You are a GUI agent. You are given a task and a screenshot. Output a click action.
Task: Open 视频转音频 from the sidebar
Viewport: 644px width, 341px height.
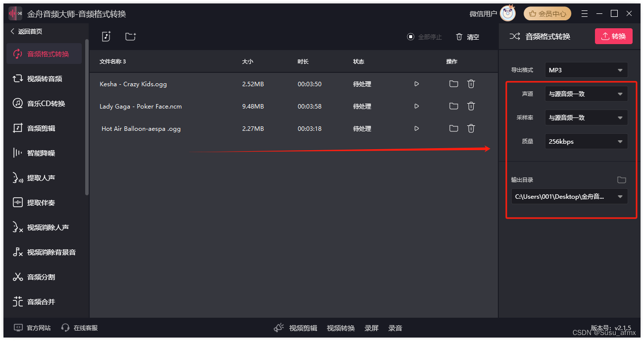click(x=44, y=79)
